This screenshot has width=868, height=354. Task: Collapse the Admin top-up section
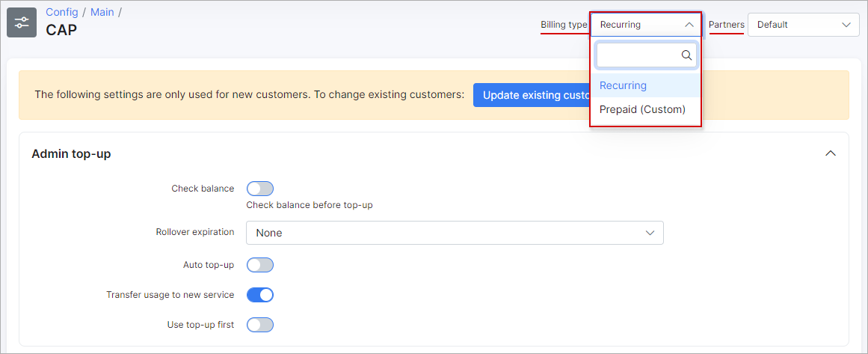[x=830, y=153]
